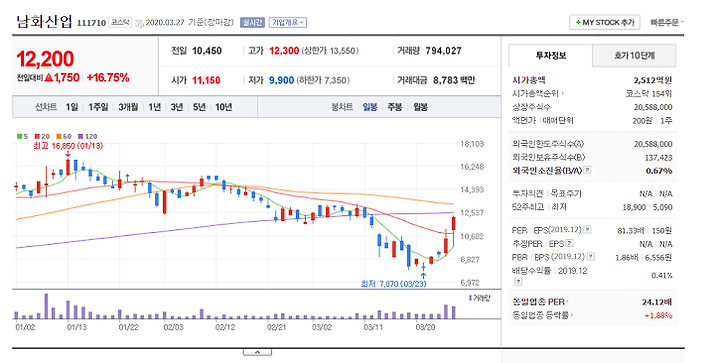Switch to the 투자정보 tab

[551, 56]
